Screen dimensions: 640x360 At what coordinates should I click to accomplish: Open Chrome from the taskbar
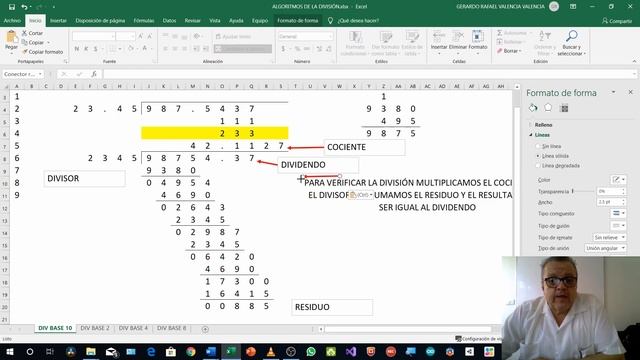click(x=191, y=351)
